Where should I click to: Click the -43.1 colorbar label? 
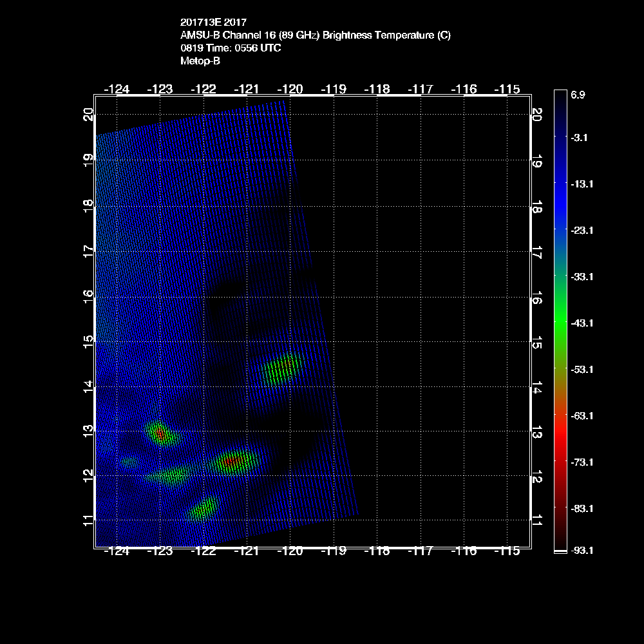click(580, 323)
